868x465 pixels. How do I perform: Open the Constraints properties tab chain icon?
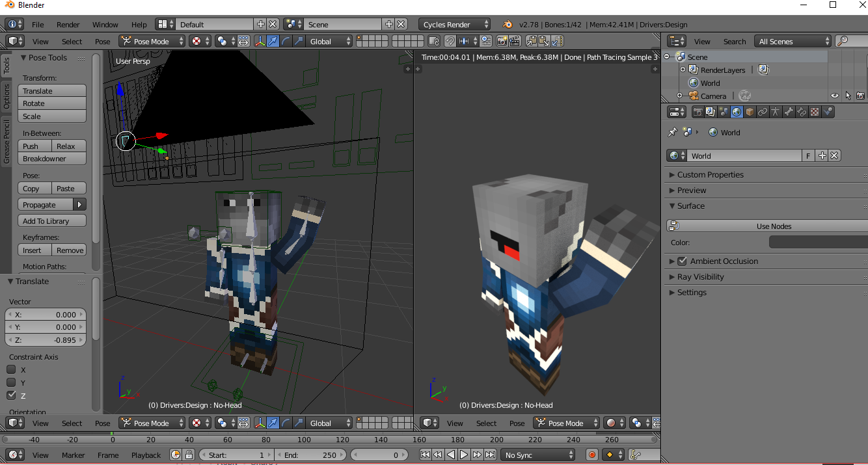pos(763,112)
